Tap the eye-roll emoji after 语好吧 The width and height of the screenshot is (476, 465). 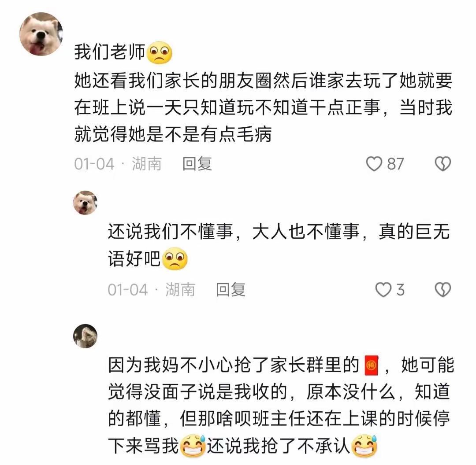coord(175,259)
